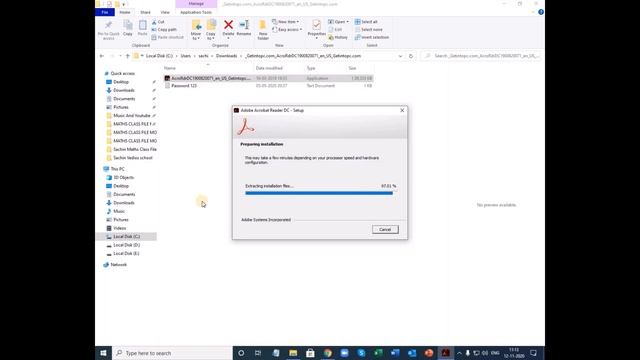Click Paste shortcut in the ribbon
The height and width of the screenshot is (360, 640).
coord(167,37)
